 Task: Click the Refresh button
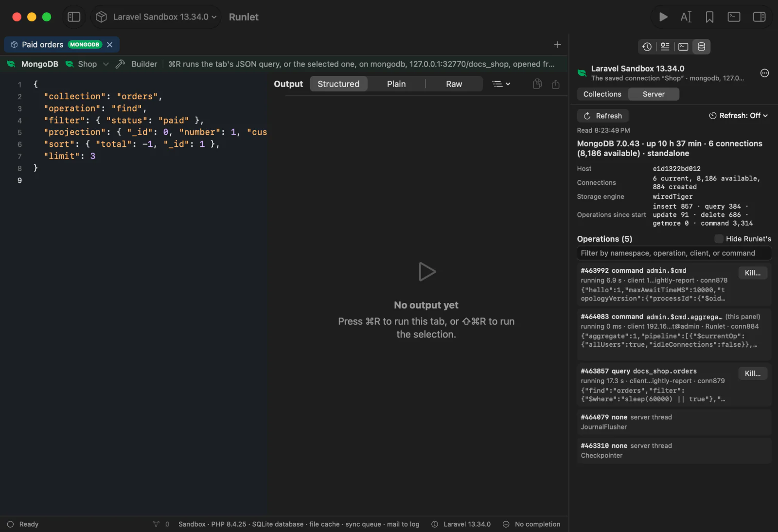[x=603, y=116]
